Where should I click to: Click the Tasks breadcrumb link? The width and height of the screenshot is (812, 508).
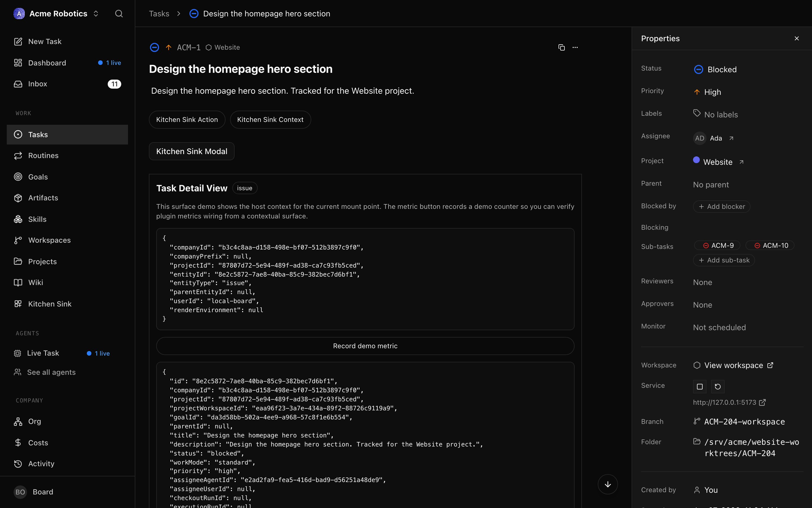(x=159, y=14)
